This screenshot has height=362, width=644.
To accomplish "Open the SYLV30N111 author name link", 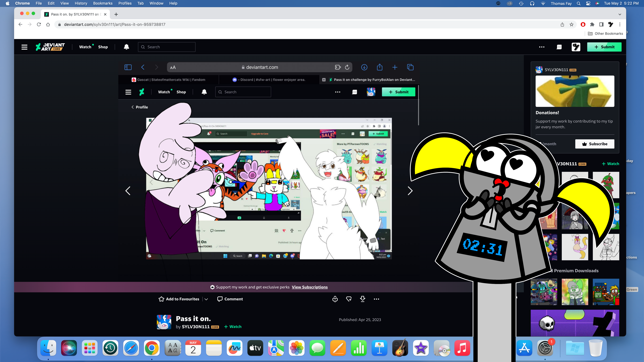I will click(195, 327).
